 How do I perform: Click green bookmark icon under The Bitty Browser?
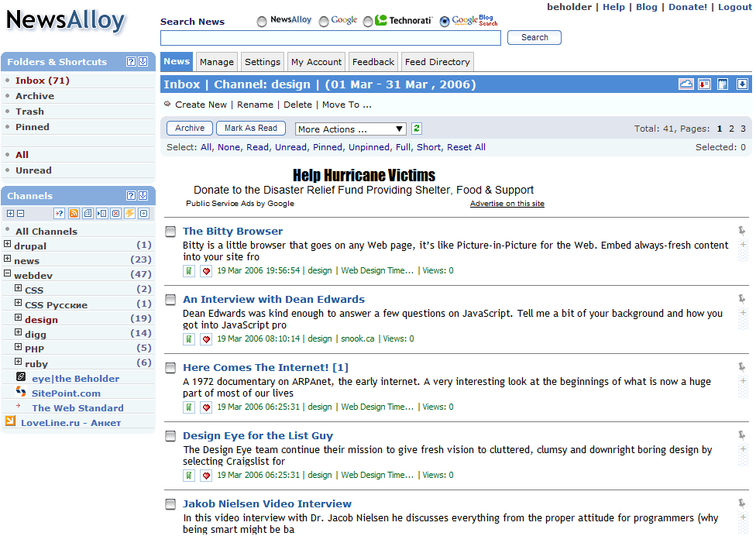[189, 271]
